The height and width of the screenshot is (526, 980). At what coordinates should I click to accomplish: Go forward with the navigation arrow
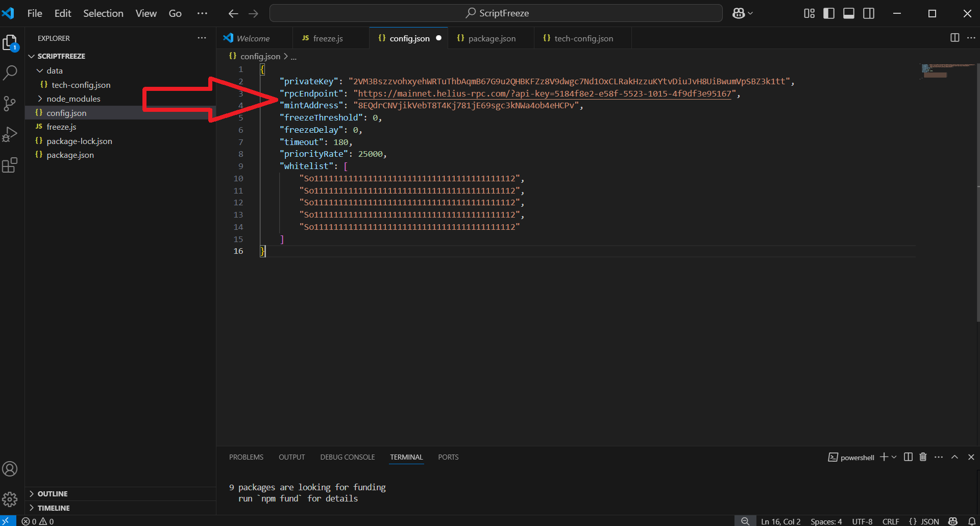(253, 13)
